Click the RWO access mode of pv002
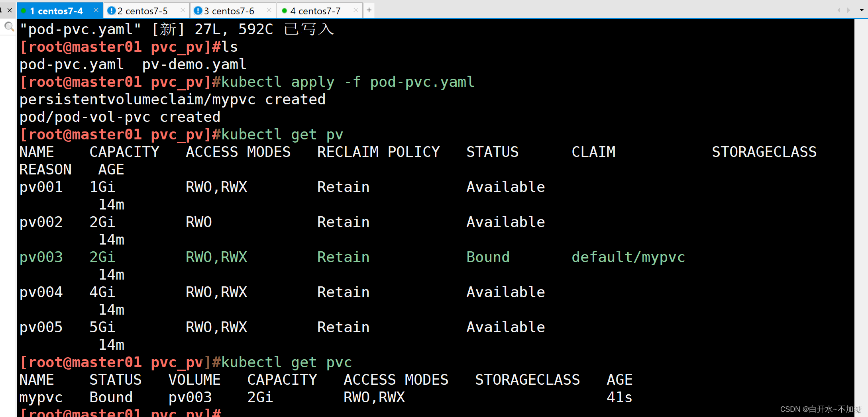 (x=199, y=222)
